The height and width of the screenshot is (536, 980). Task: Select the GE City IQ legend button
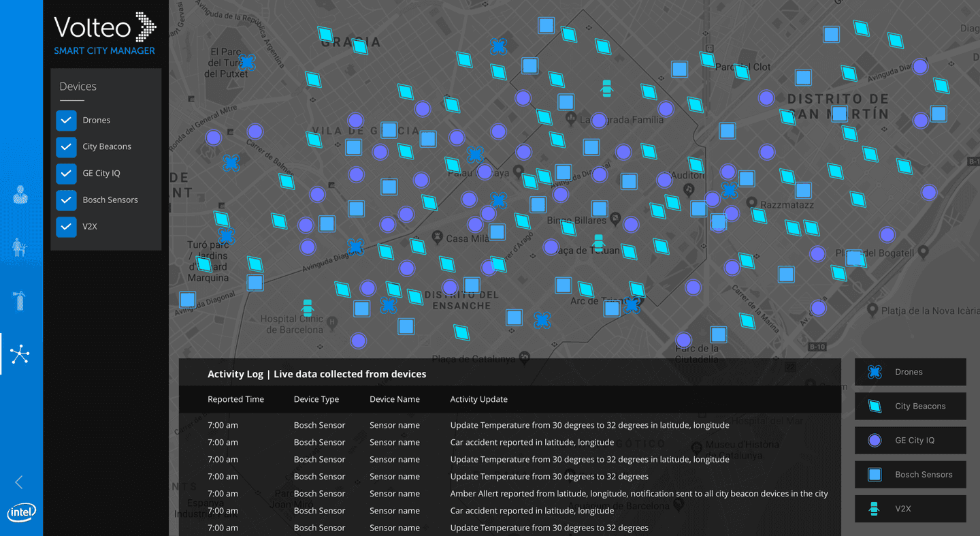(x=910, y=440)
